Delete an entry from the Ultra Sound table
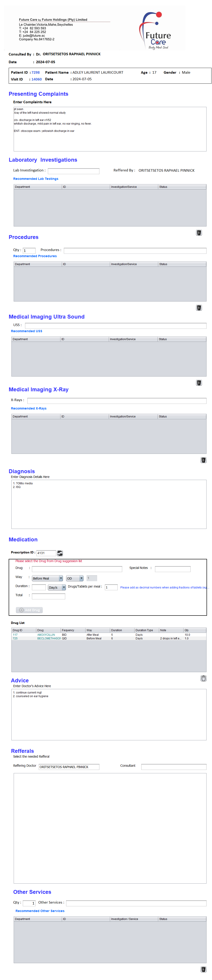 (x=199, y=383)
